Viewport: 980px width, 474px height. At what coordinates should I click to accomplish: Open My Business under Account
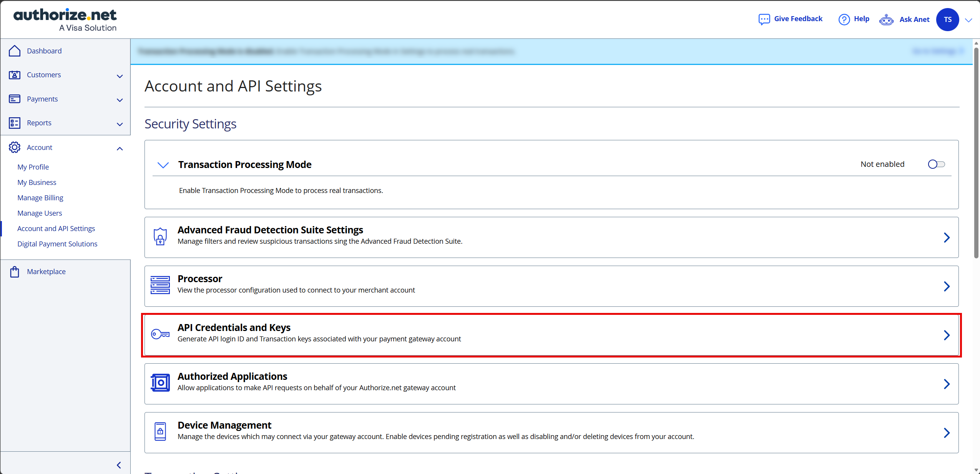37,182
